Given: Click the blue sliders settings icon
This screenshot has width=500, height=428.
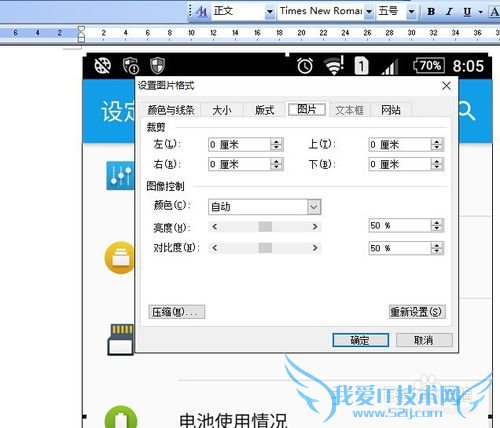Looking at the screenshot, I should pyautogui.click(x=120, y=176).
